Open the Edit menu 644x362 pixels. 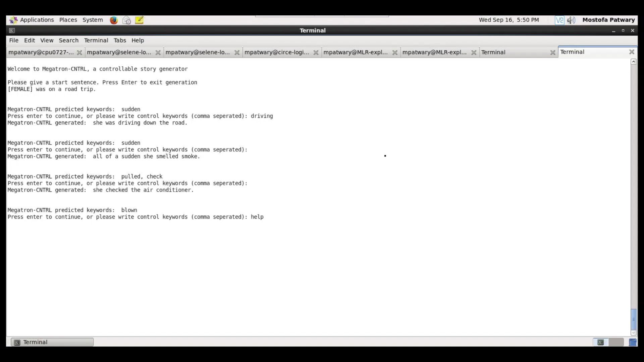click(x=29, y=40)
